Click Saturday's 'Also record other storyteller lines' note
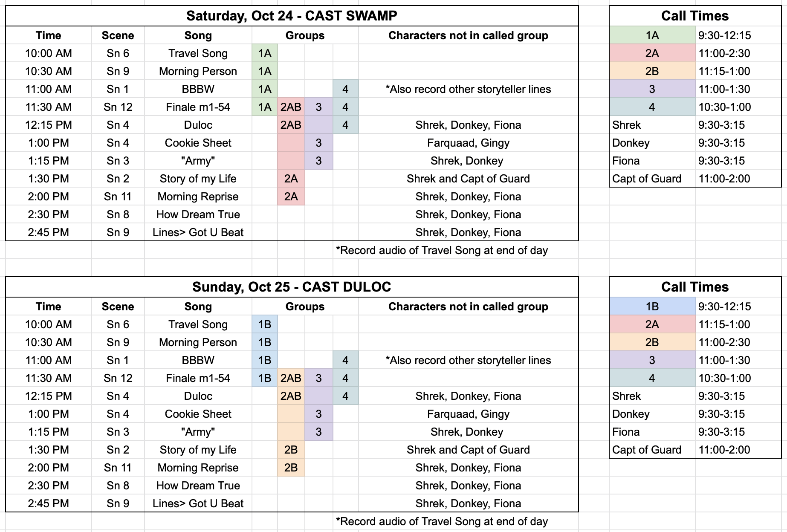Screen dimensions: 787x532 (468, 89)
